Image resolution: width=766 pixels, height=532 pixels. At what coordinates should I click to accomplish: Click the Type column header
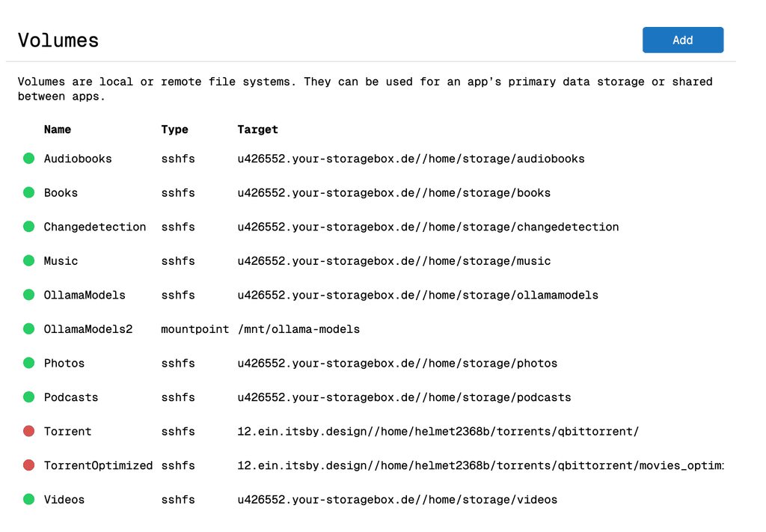[x=174, y=129]
